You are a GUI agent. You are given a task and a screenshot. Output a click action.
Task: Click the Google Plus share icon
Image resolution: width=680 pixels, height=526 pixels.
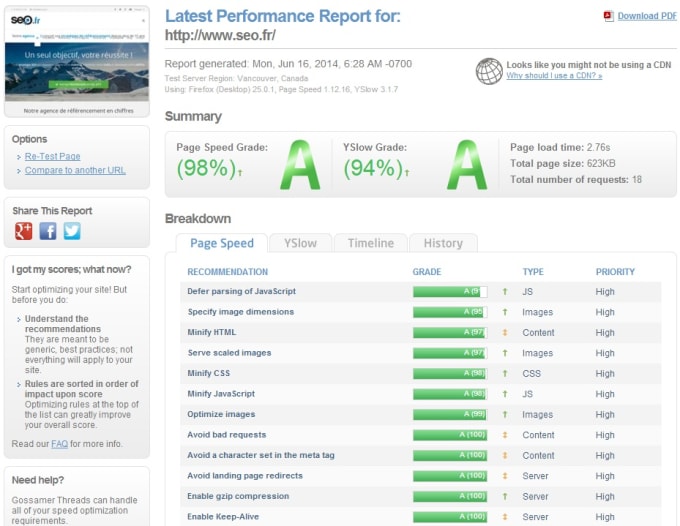click(23, 231)
